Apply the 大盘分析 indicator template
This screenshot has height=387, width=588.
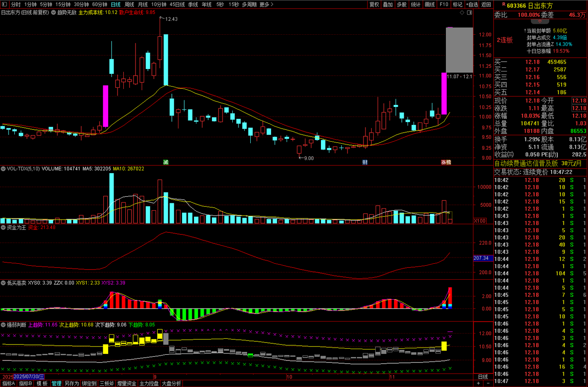[x=171, y=384]
